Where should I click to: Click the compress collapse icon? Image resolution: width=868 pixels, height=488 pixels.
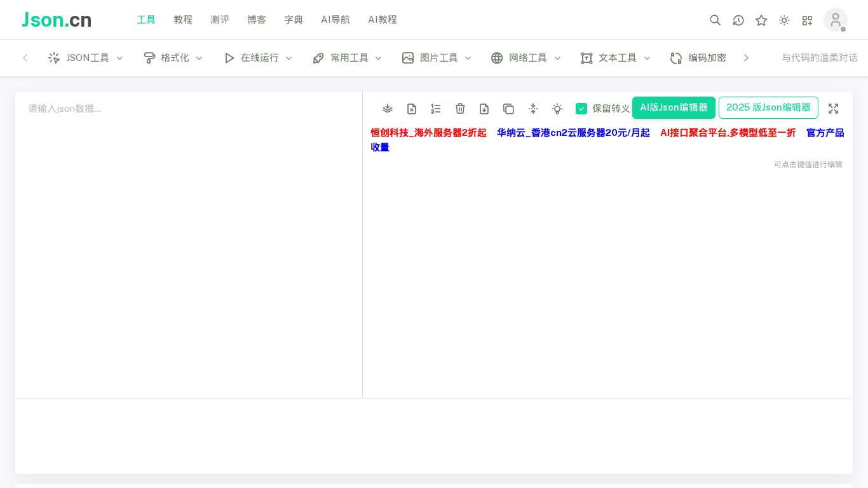533,109
